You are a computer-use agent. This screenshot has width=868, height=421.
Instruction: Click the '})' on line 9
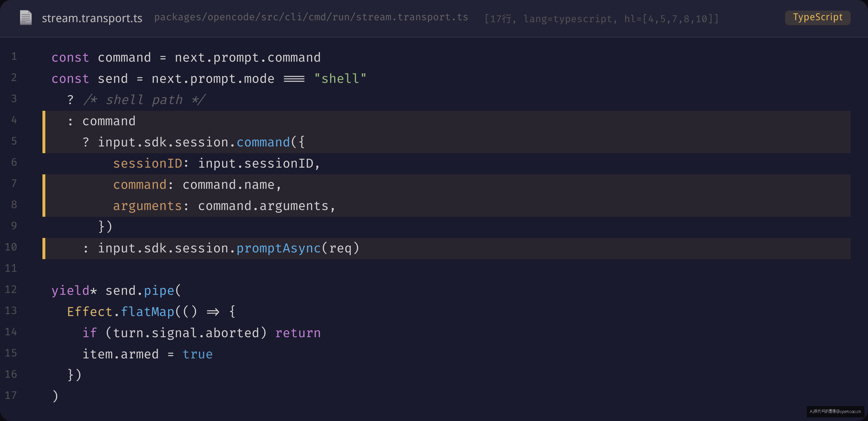coord(105,226)
